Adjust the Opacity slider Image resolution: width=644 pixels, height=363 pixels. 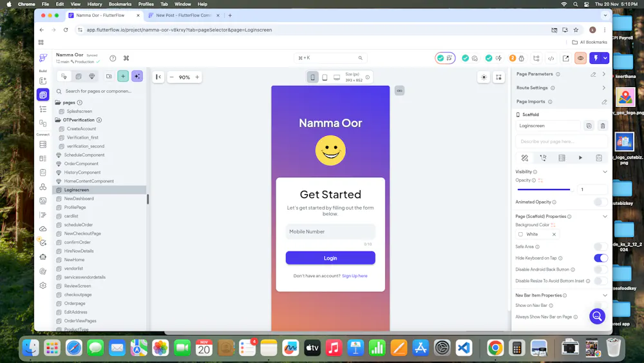tap(544, 190)
